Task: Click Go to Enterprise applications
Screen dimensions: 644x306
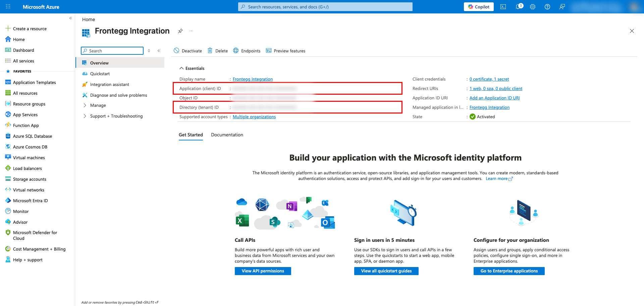Action: tap(509, 271)
